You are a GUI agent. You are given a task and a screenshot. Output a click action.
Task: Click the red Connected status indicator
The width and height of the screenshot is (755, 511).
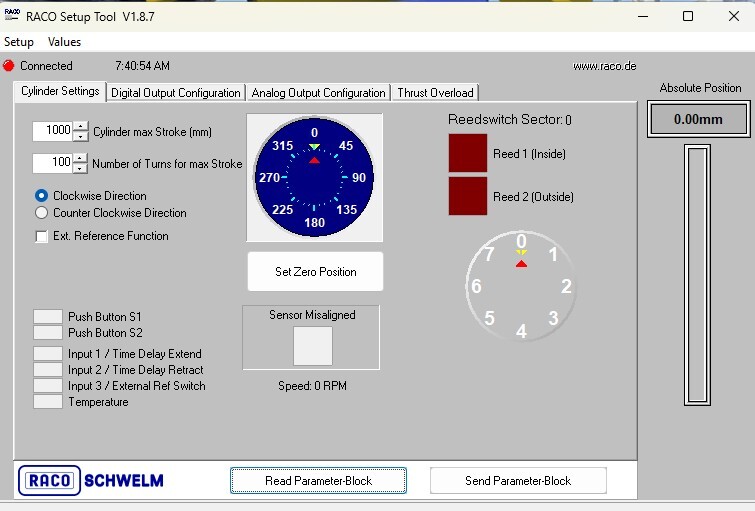coord(9,66)
